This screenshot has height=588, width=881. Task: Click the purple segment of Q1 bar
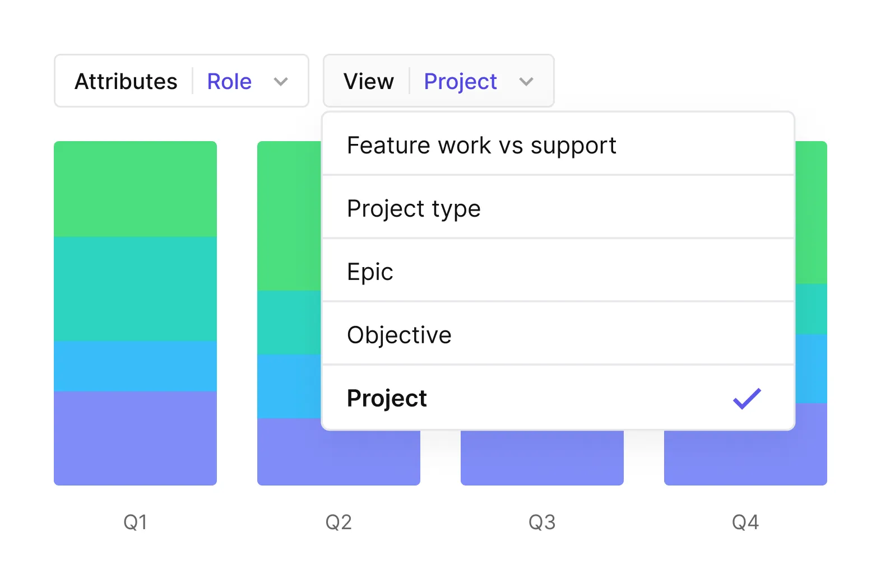[135, 438]
